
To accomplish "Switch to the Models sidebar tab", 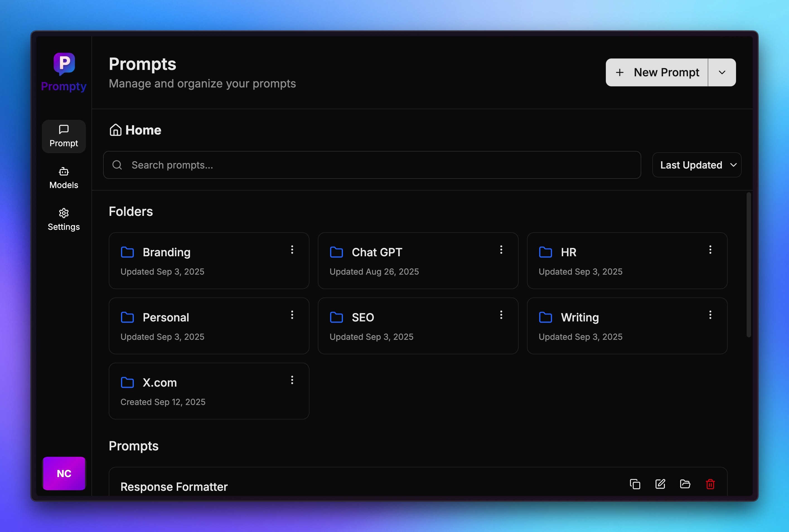I will click(x=64, y=178).
